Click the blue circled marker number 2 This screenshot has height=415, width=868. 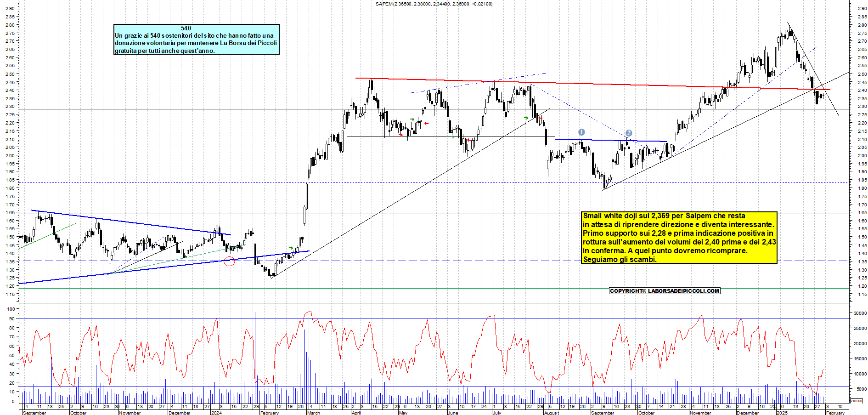[x=629, y=133]
